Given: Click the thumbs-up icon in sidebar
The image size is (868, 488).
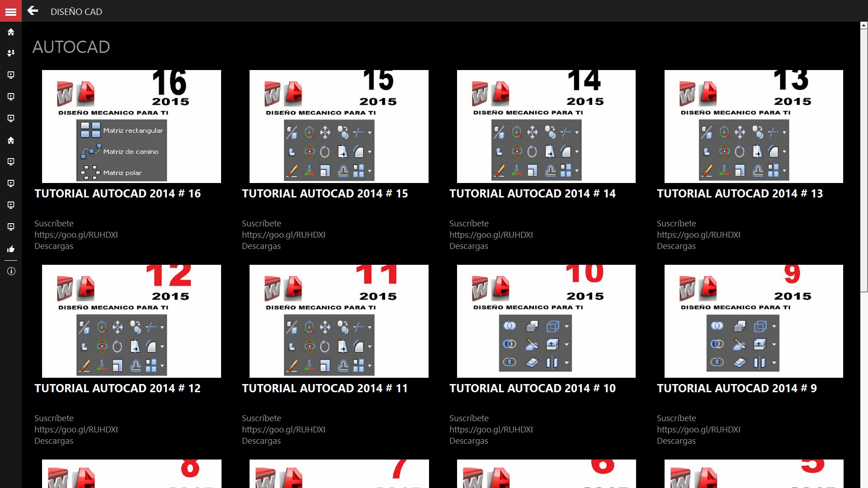Looking at the screenshot, I should (x=11, y=249).
